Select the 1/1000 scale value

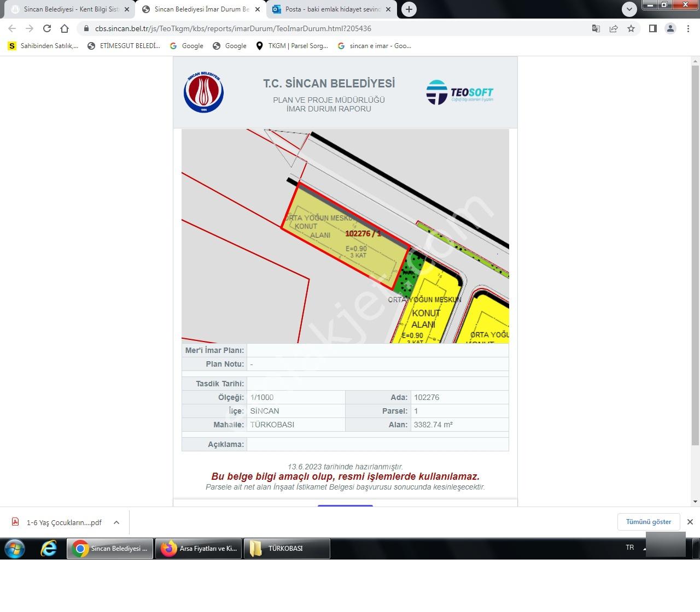262,397
